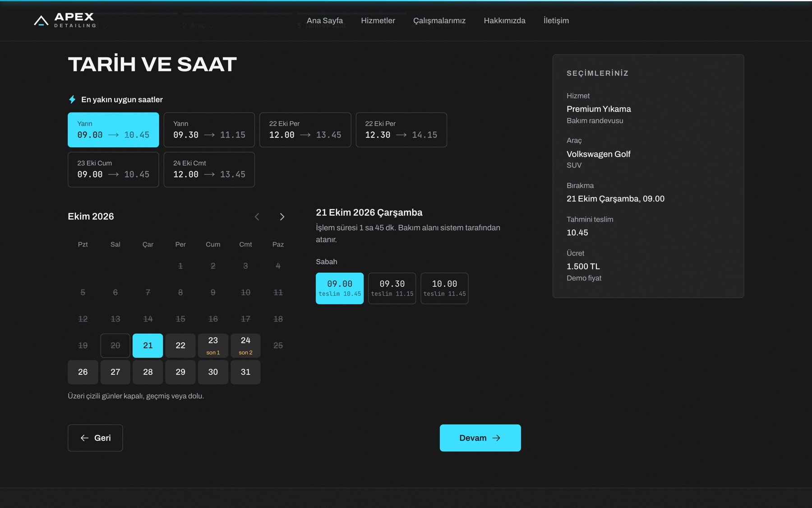Click the lightning bolt icon
This screenshot has height=508, width=812.
point(72,99)
